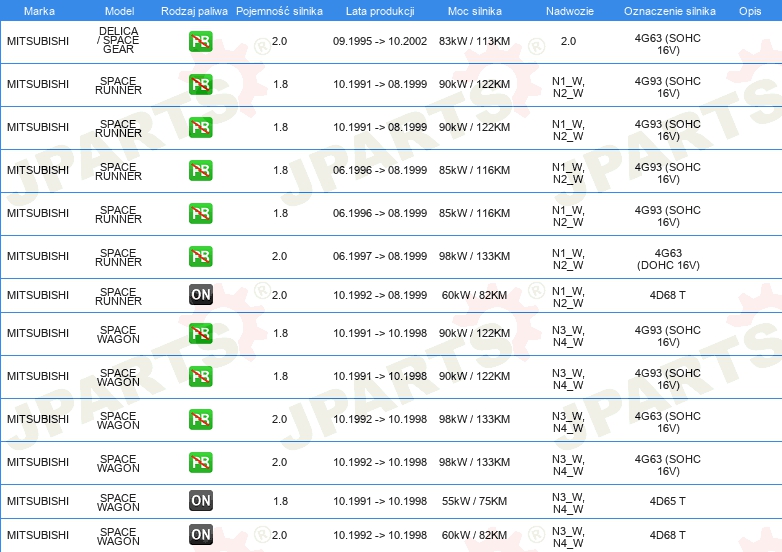This screenshot has width=782, height=552.
Task: Click 60kW / 82KM in the SPACE RUNNER row
Action: (474, 295)
